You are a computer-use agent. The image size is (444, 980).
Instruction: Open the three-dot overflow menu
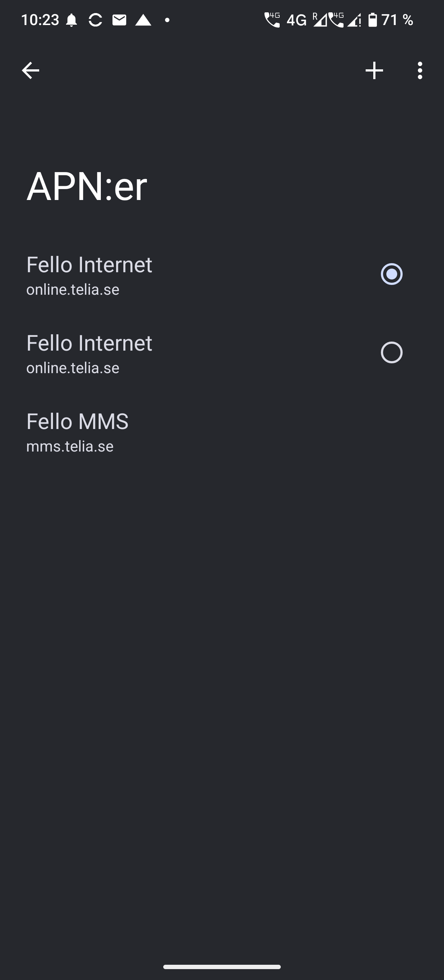point(420,70)
